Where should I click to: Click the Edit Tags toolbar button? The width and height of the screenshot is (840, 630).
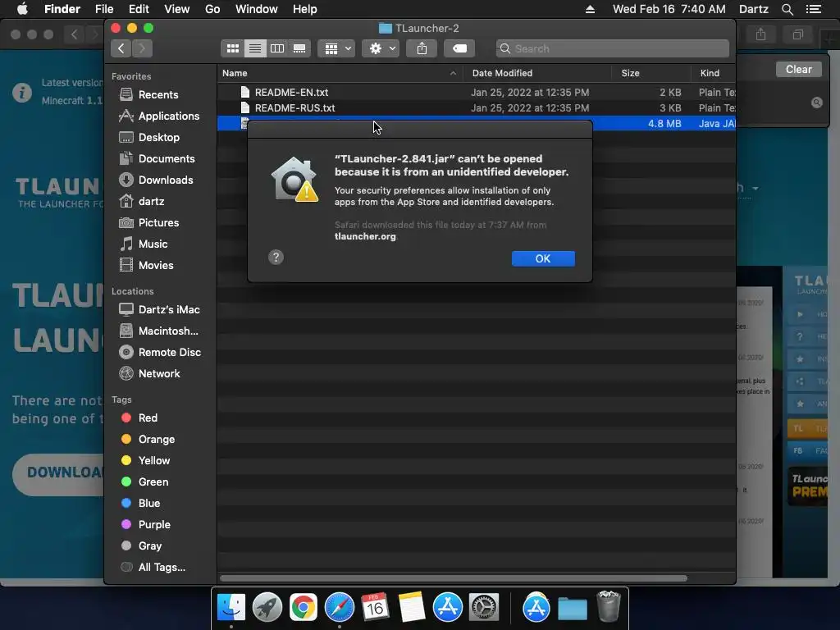pyautogui.click(x=459, y=48)
